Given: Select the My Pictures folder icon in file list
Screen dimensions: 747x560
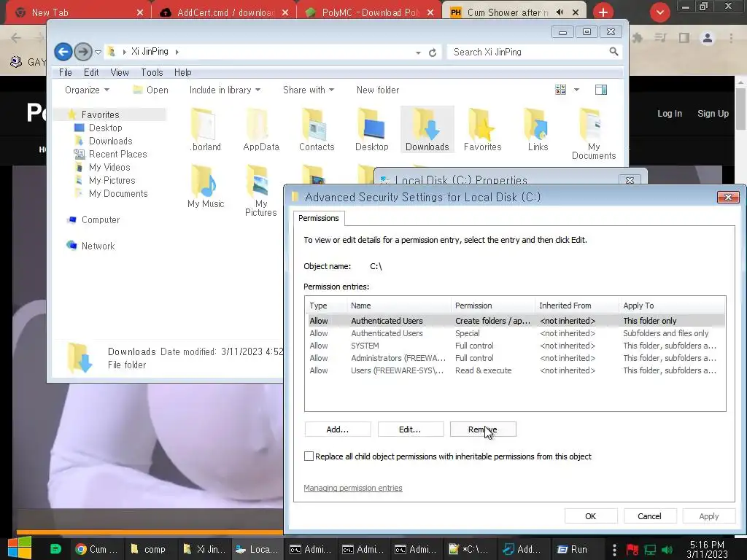Looking at the screenshot, I should click(x=260, y=190).
